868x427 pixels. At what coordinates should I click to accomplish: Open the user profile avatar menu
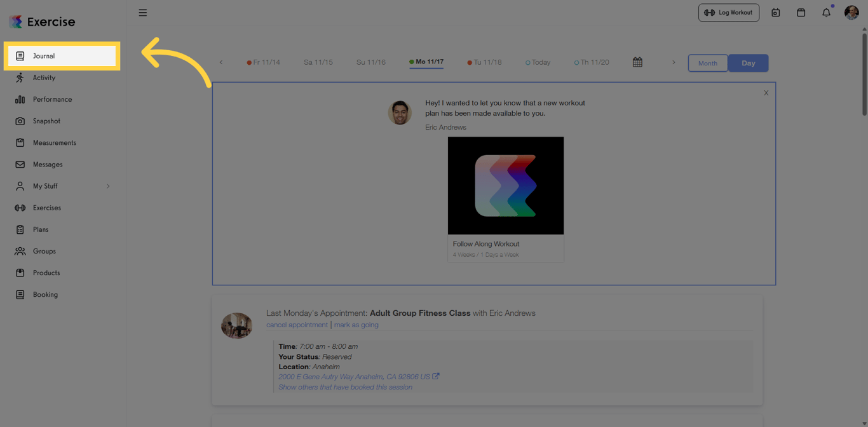(851, 12)
